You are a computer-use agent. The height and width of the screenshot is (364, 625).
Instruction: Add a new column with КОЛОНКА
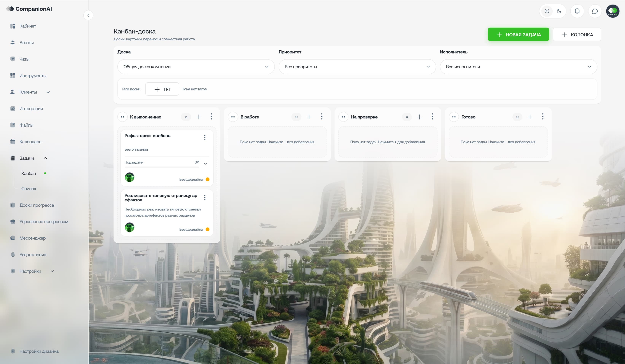(x=577, y=34)
